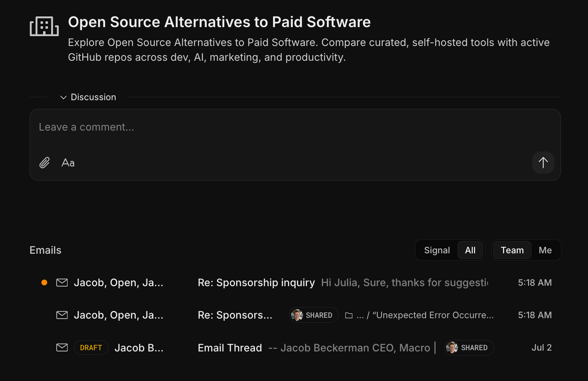The width and height of the screenshot is (588, 381).
Task: Select the All emails filter
Action: click(470, 250)
